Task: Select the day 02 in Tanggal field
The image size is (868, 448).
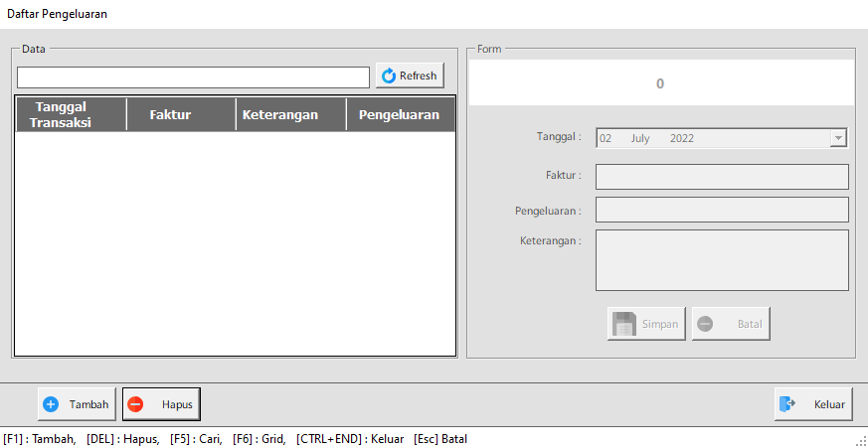Action: (x=606, y=139)
